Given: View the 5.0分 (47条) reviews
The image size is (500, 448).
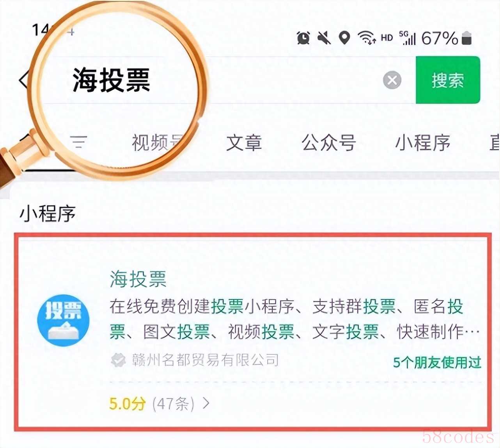Looking at the screenshot, I should click(152, 403).
